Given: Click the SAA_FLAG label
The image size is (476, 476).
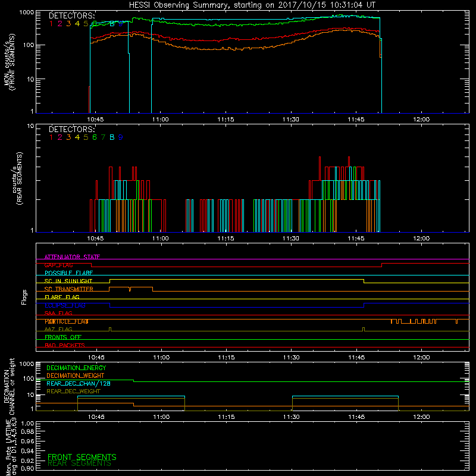Looking at the screenshot, I should click(x=58, y=314).
